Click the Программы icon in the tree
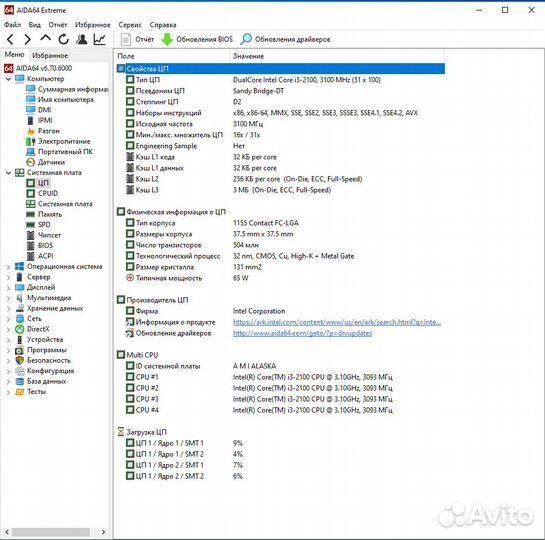Viewport: 545px width, 540px height. 20,350
